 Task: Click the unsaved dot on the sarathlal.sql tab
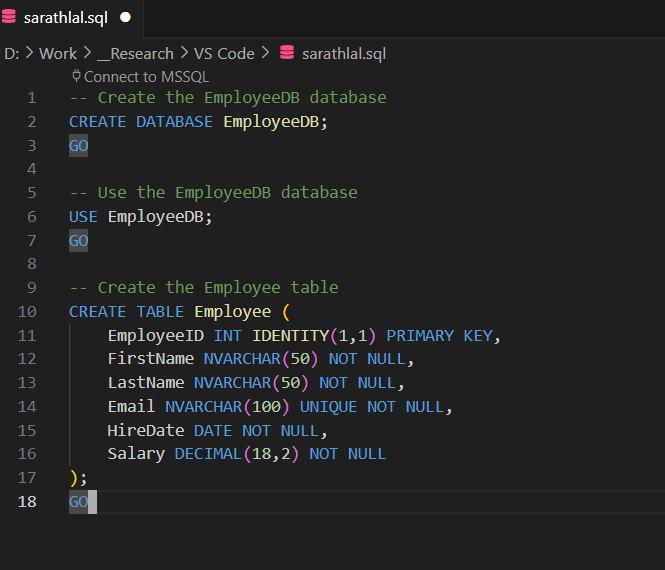coord(125,17)
